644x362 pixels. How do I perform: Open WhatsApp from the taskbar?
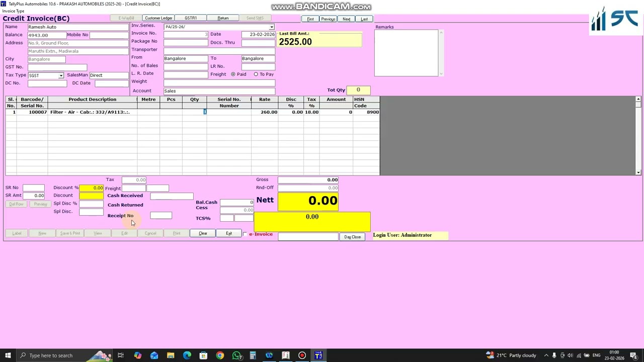click(236, 355)
